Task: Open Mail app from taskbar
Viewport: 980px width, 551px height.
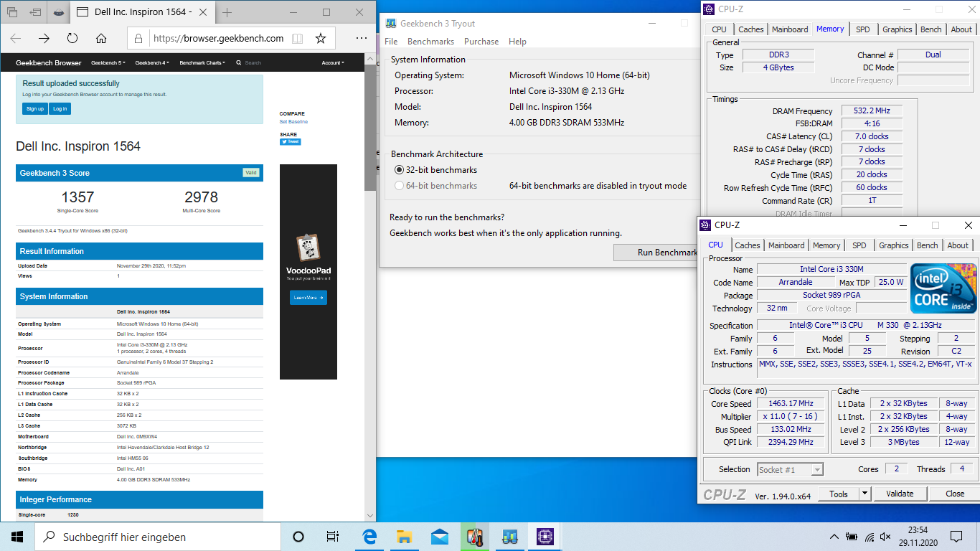Action: tap(440, 537)
